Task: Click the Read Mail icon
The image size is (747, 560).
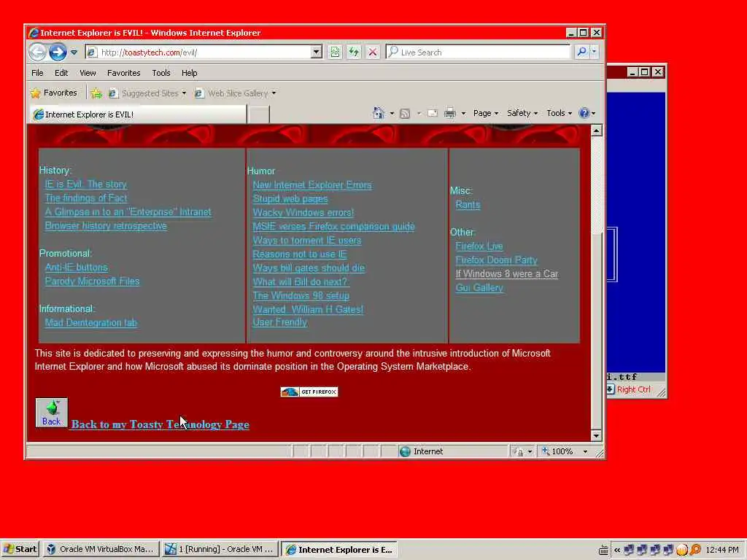Action: click(x=432, y=113)
